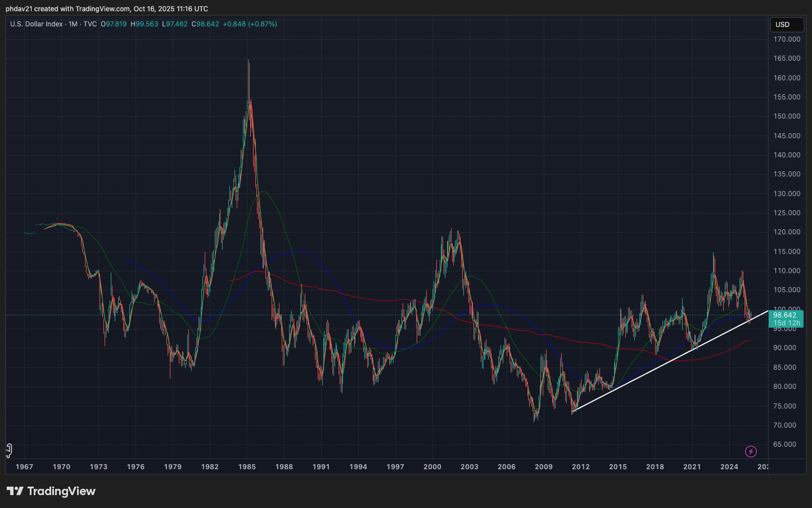Open the USD currency selector

coord(786,24)
